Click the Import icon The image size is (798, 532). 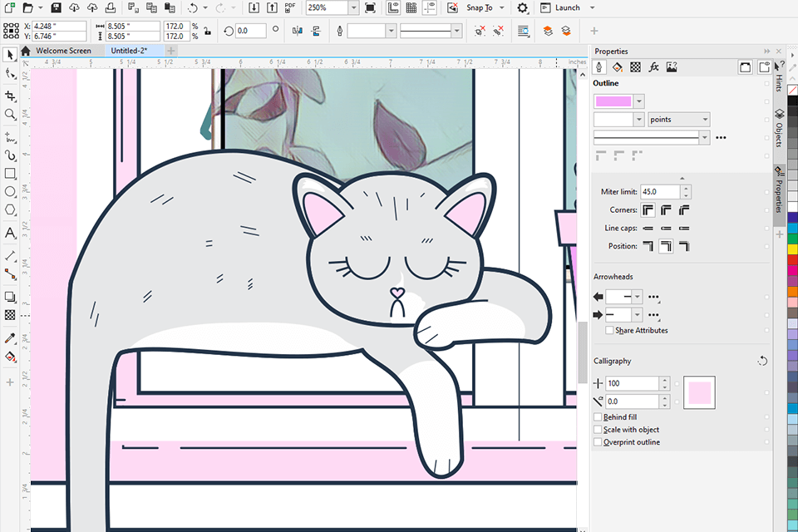(x=254, y=7)
